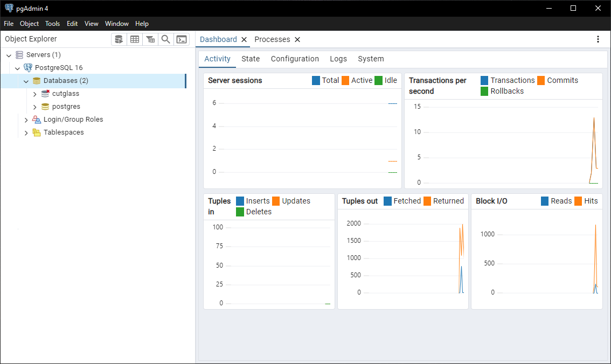This screenshot has width=611, height=364.
Task: Switch to the Configuration tab
Action: [295, 59]
